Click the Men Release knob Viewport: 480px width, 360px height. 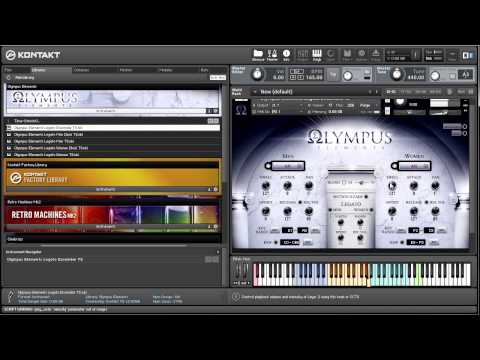click(287, 211)
